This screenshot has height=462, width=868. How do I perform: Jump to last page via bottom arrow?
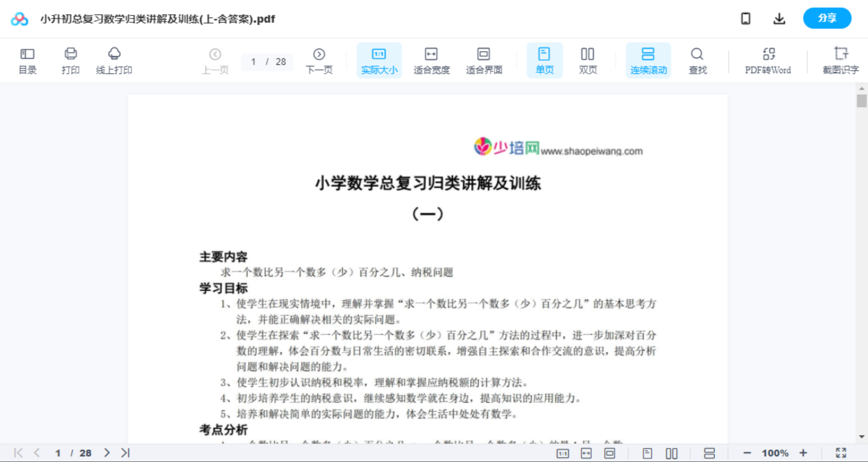point(126,452)
